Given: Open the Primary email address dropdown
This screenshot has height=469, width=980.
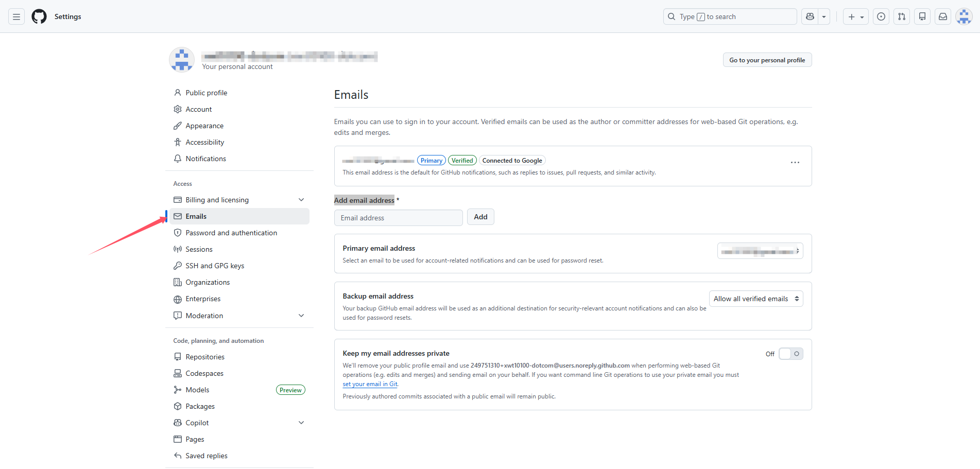Looking at the screenshot, I should click(760, 251).
